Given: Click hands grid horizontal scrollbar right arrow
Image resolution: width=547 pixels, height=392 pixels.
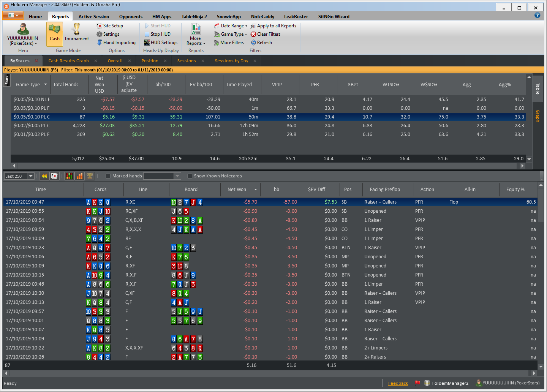Looking at the screenshot, I should click(x=534, y=373).
